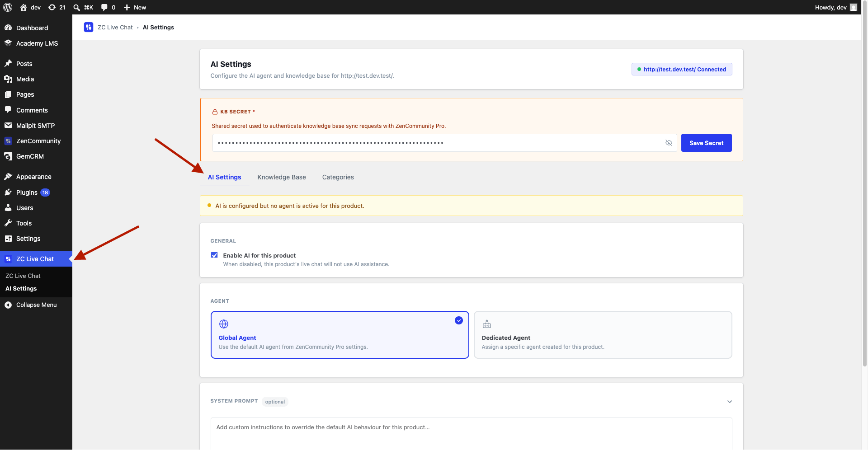Click the WordPress logo in admin bar
Image resolution: width=868 pixels, height=460 pixels.
click(x=8, y=7)
